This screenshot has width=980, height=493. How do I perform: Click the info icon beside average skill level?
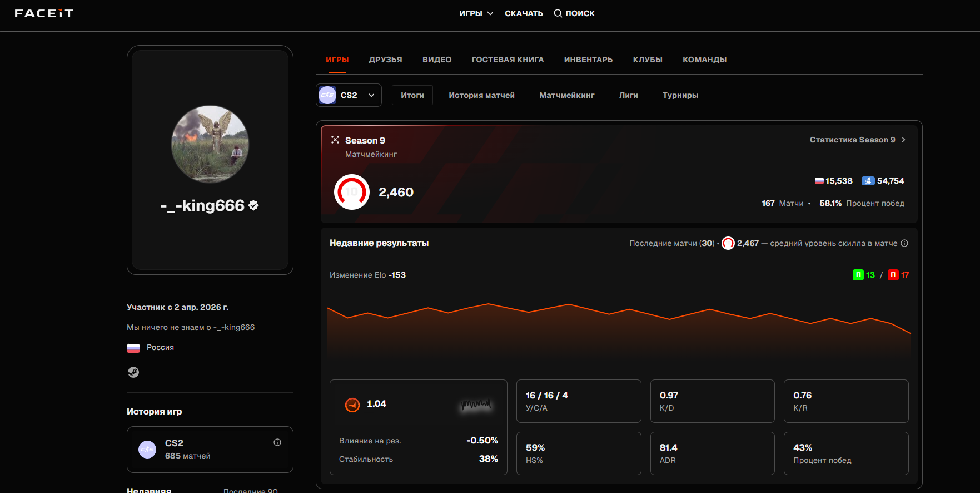coord(904,243)
